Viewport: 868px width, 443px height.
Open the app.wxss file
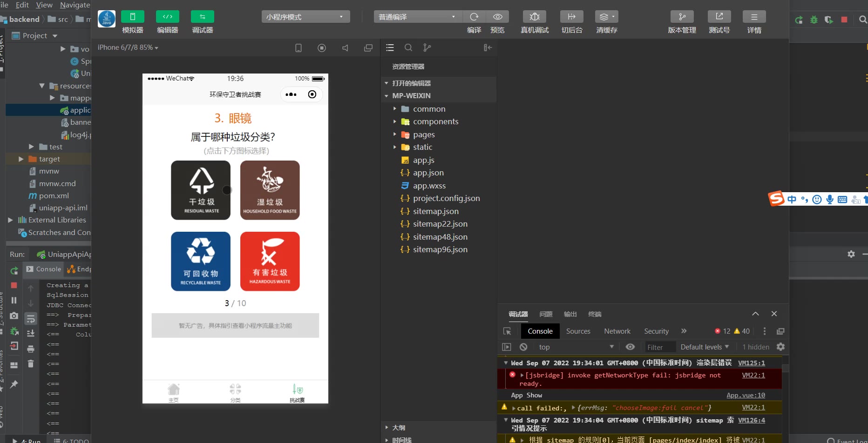click(x=439, y=186)
